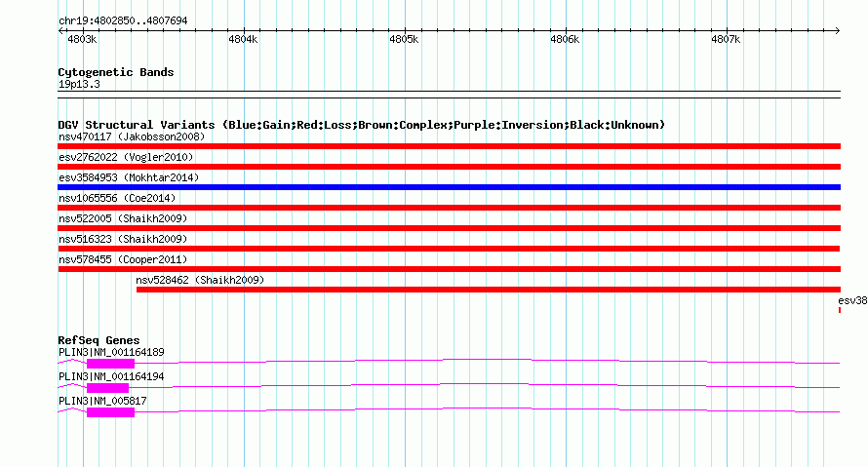Click the PLIN3|NM_001164194 exon block
The image size is (868, 467).
coord(108,388)
